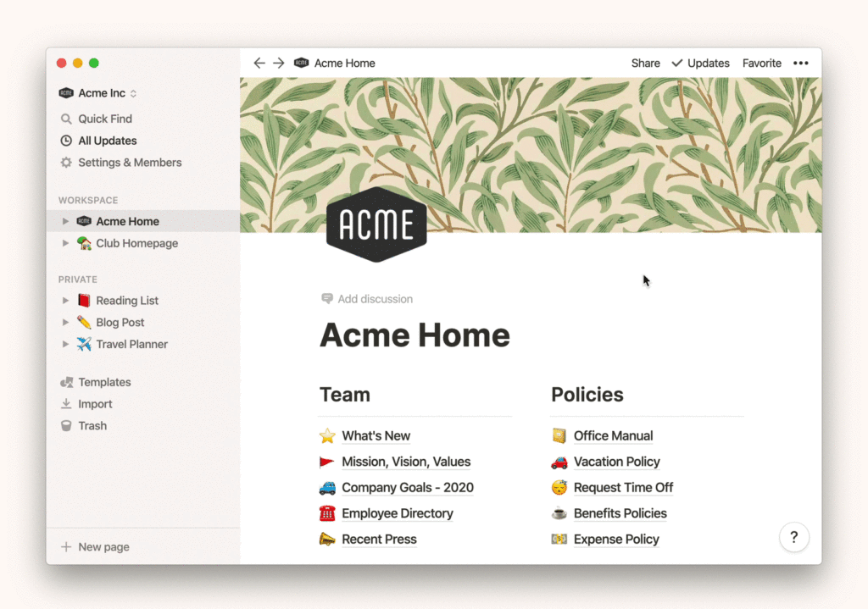The width and height of the screenshot is (868, 609).
Task: Open the Office Manual link
Action: coord(614,436)
